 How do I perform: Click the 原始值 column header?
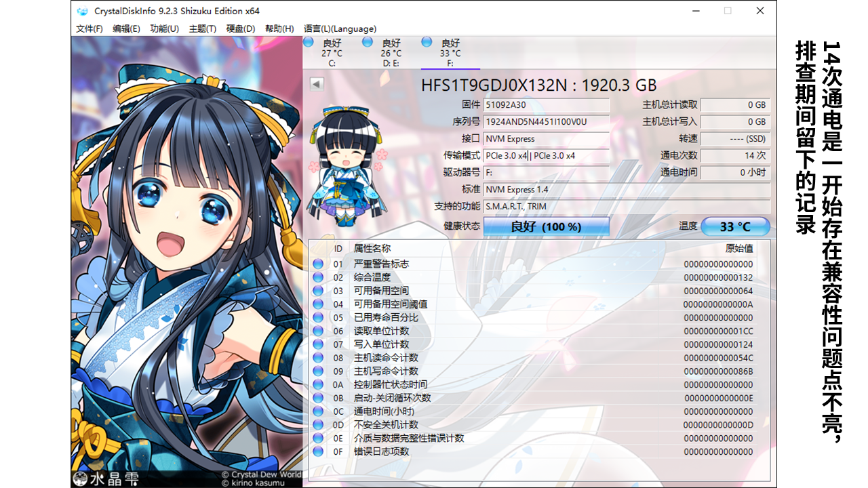point(739,249)
